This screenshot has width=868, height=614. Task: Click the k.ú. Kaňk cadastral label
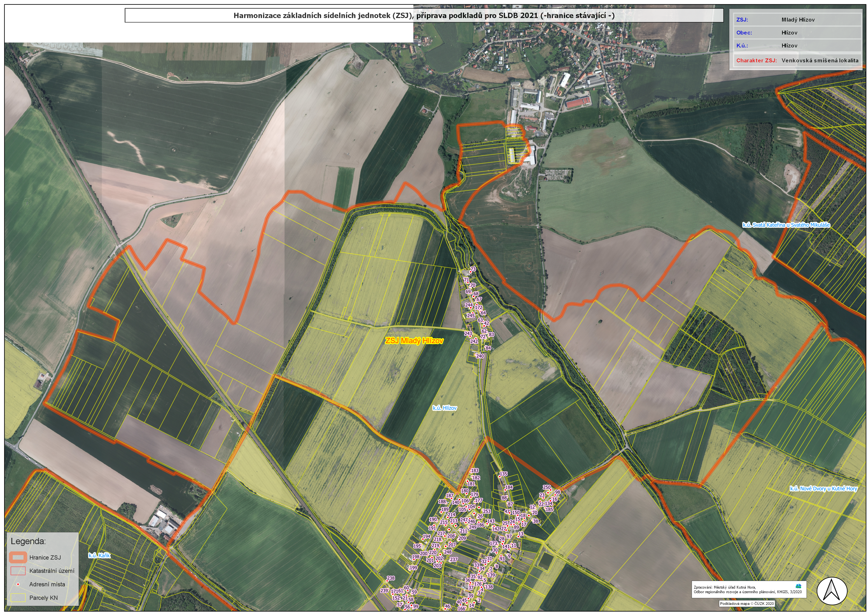click(99, 555)
